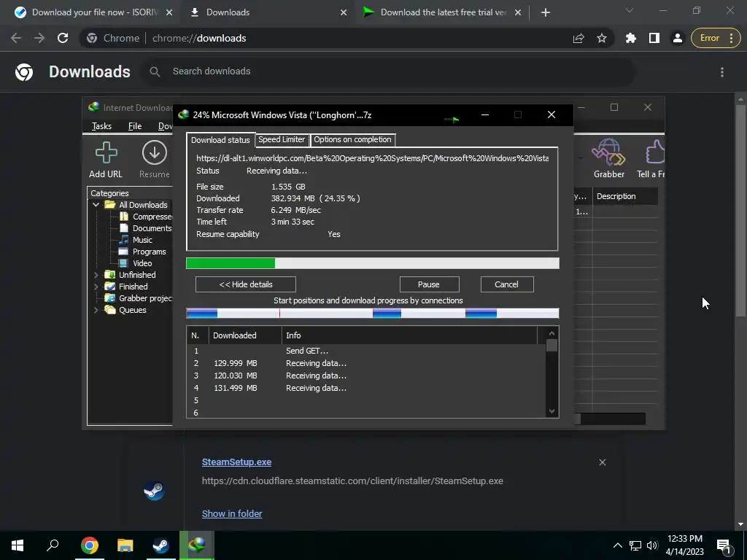Pause the Windows Vista download
The width and height of the screenshot is (747, 560).
429,284
